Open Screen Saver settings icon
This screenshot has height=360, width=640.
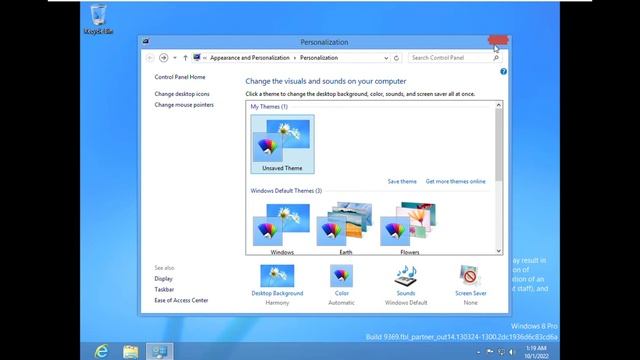click(470, 276)
